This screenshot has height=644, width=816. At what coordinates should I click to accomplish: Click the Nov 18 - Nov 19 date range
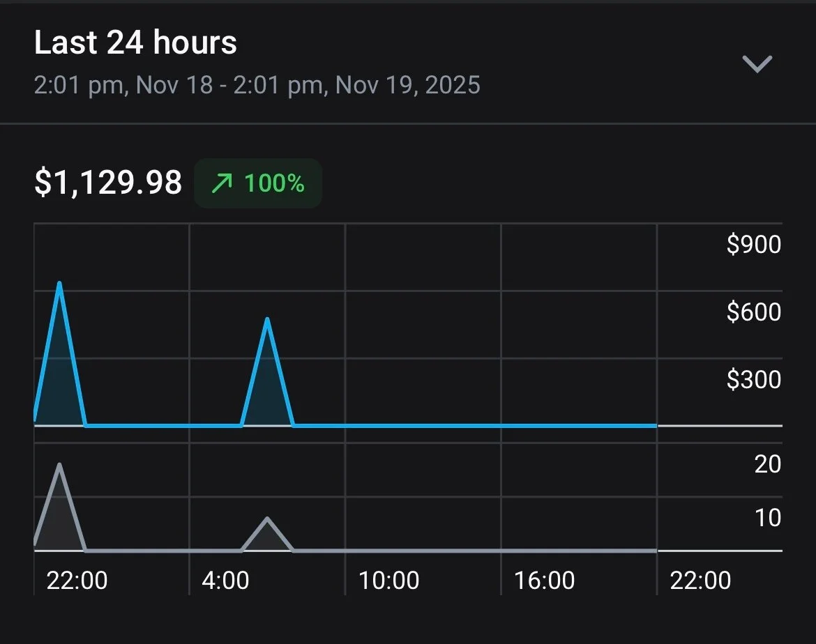[257, 86]
